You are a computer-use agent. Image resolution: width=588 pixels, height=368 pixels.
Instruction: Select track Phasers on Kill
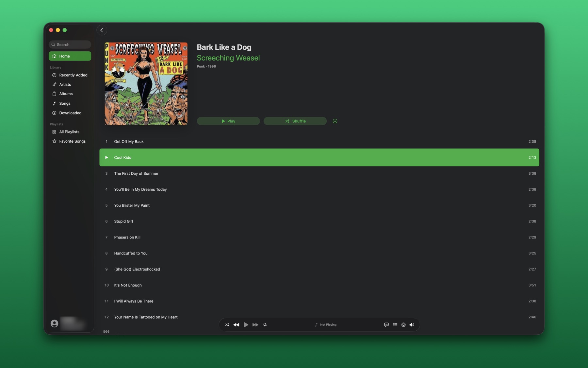pos(319,237)
